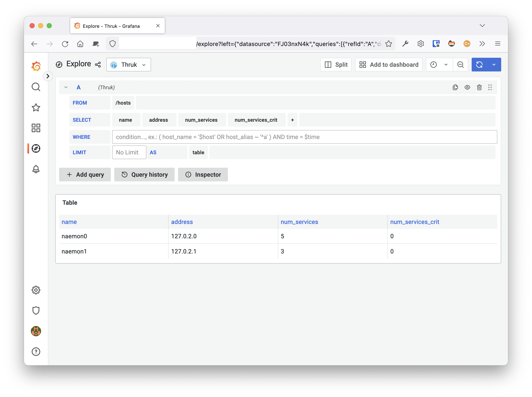The width and height of the screenshot is (532, 397).
Task: Click the num_services column header link
Action: pos(300,221)
